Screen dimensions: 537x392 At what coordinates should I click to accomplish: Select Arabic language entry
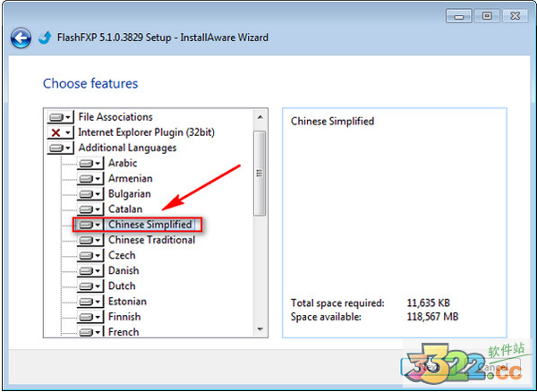click(123, 163)
